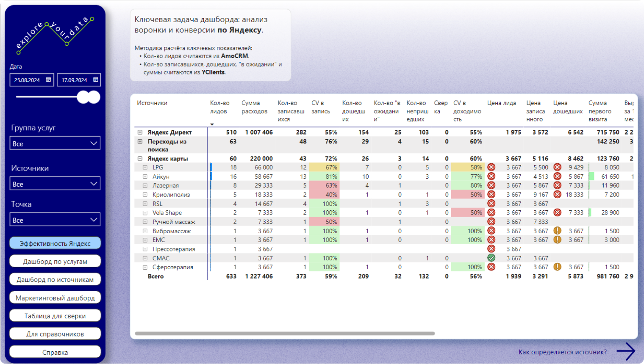Viewport: 644px width, 364px height.
Task: Click the table's horizontal scrollbar
Action: coord(285,334)
